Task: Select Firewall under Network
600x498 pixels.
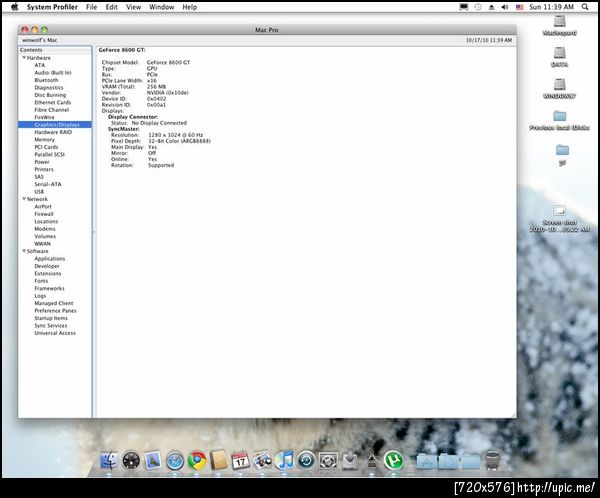Action: click(44, 214)
